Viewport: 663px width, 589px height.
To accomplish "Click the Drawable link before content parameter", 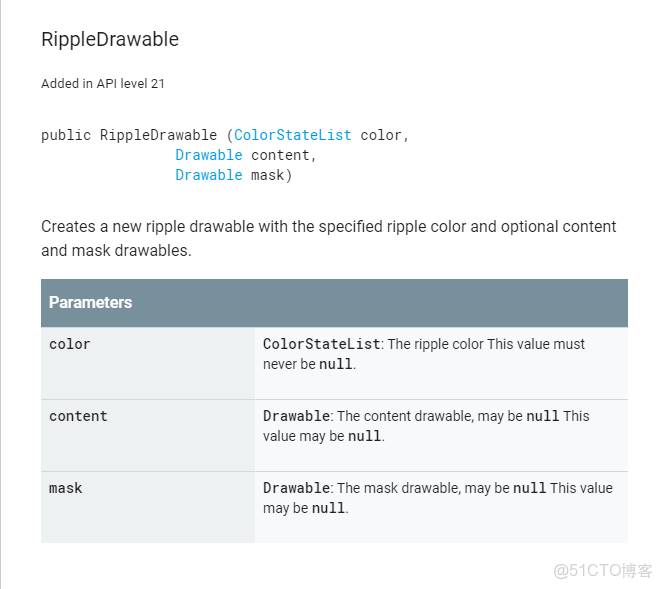I will (x=208, y=155).
